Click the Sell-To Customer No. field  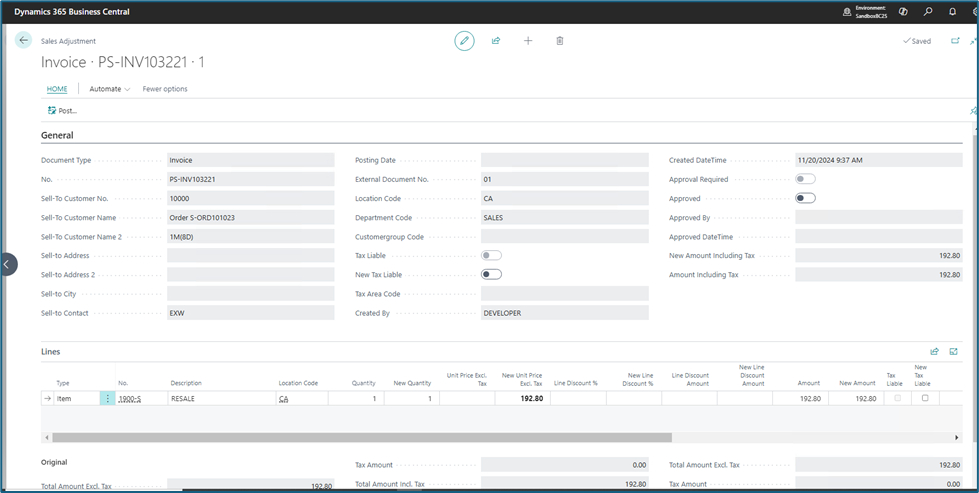(251, 198)
